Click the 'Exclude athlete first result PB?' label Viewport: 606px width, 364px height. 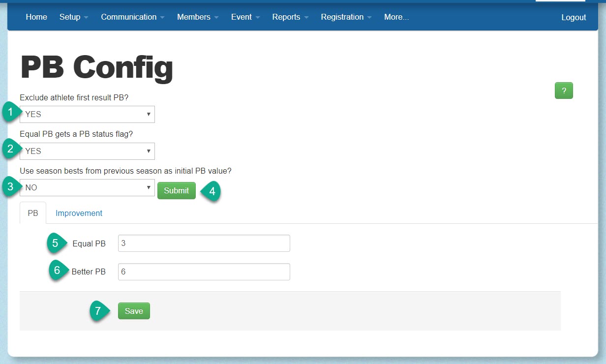point(74,97)
